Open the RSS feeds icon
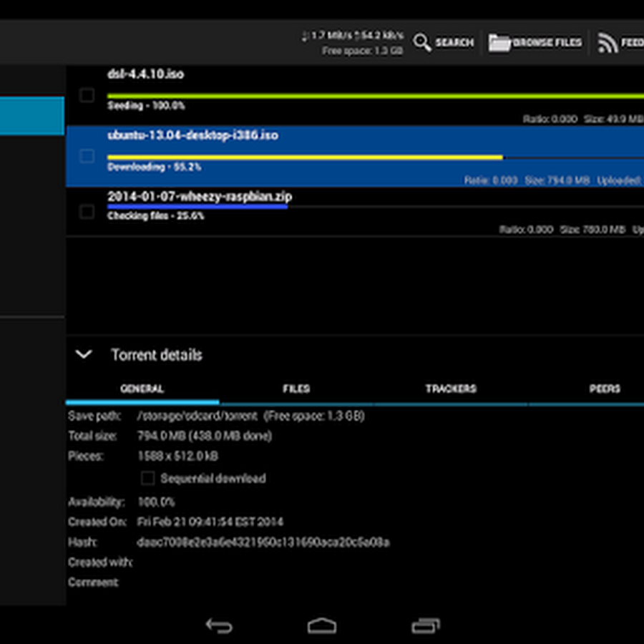644x644 pixels. [608, 43]
